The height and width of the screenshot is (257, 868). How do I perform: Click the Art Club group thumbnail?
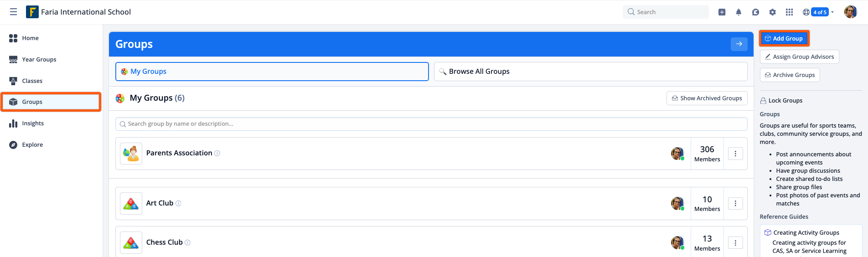pos(131,203)
